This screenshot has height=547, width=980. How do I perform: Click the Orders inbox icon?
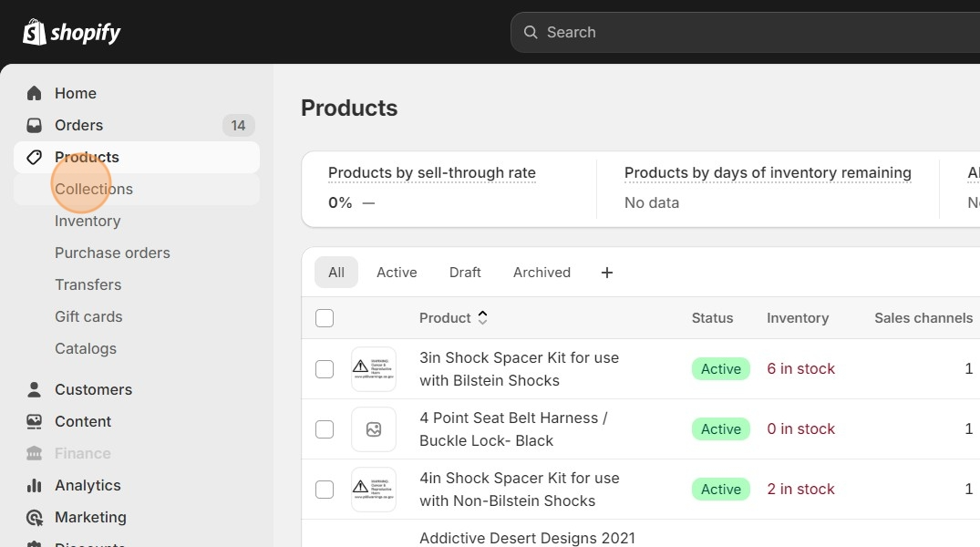pyautogui.click(x=35, y=125)
